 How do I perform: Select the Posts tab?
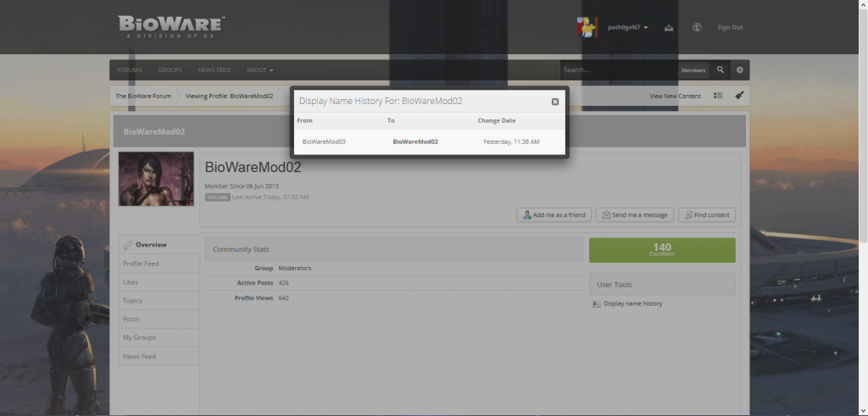point(159,319)
